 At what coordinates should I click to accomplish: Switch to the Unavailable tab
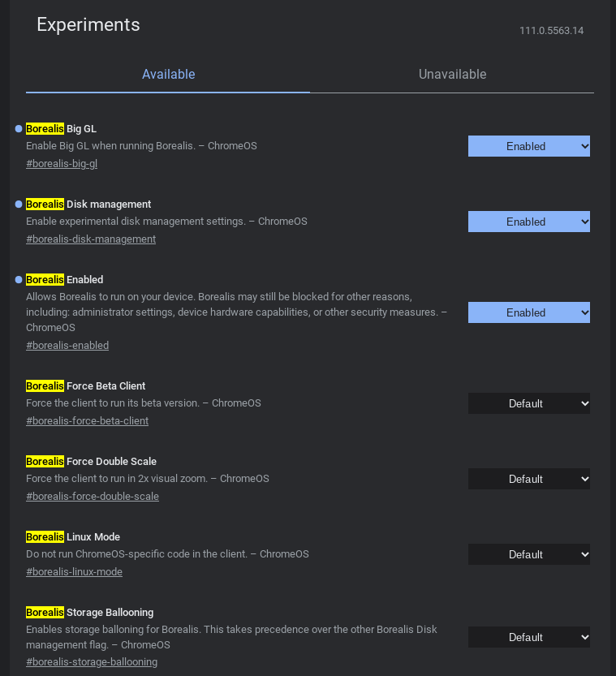(x=452, y=75)
